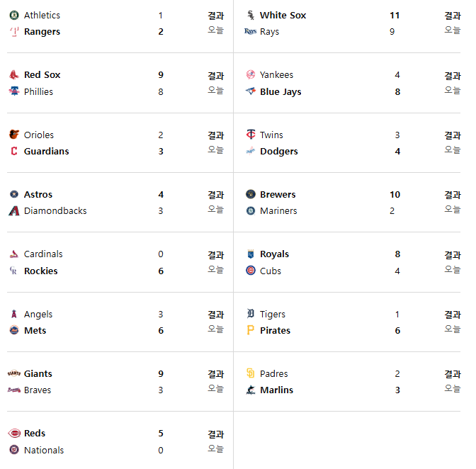Click the Orioles team logo

tap(14, 135)
